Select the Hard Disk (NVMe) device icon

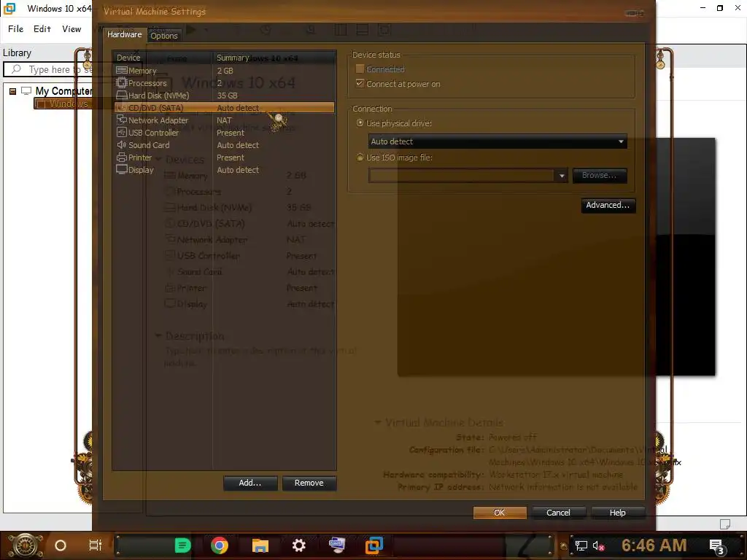point(122,96)
